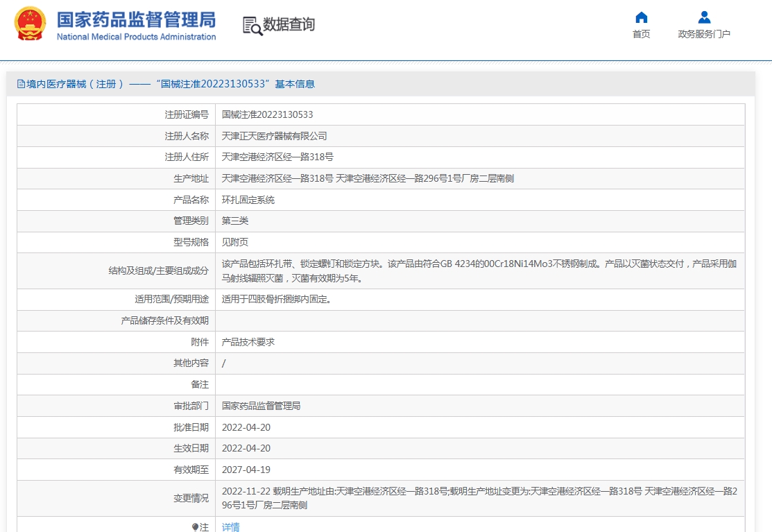The image size is (772, 532).
Task: Click the data query magnifier icon
Action: [x=252, y=26]
